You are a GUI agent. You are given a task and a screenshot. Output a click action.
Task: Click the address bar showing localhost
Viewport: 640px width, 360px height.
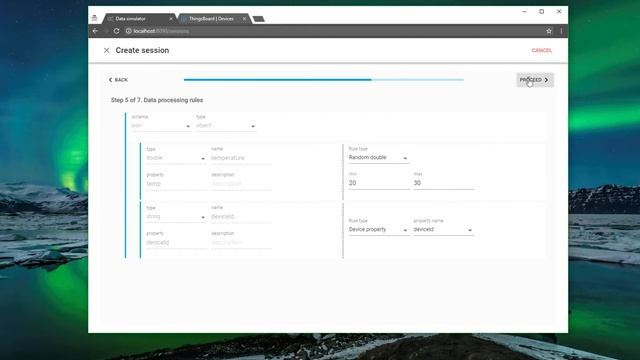[x=335, y=31]
